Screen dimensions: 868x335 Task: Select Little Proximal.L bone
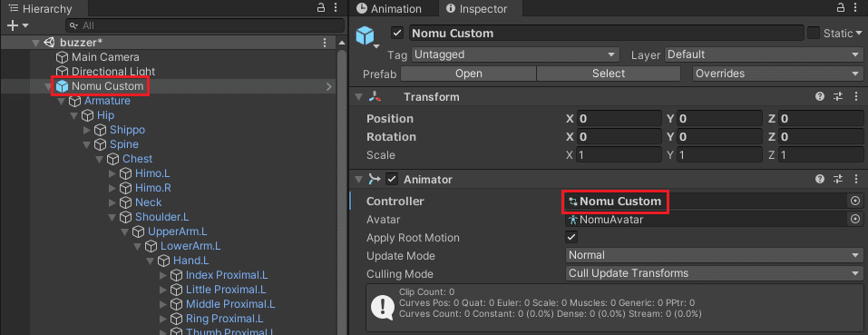point(226,289)
